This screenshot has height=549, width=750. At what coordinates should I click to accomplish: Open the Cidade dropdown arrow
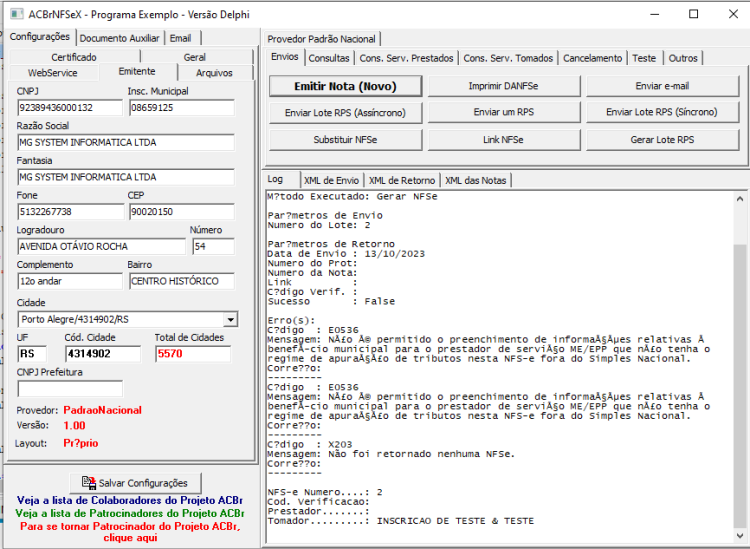click(x=231, y=319)
